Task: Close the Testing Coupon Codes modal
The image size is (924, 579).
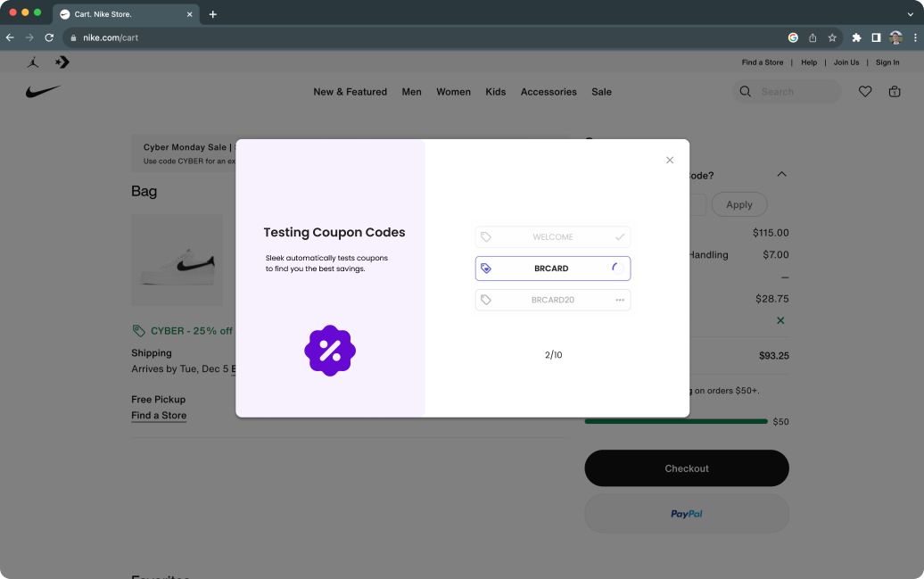Action: pyautogui.click(x=670, y=160)
